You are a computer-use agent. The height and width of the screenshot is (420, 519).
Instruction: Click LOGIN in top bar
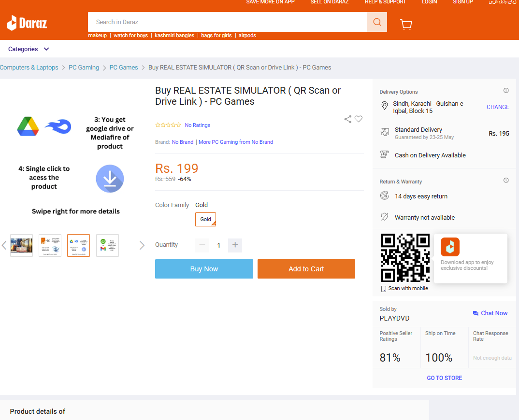(x=429, y=2)
